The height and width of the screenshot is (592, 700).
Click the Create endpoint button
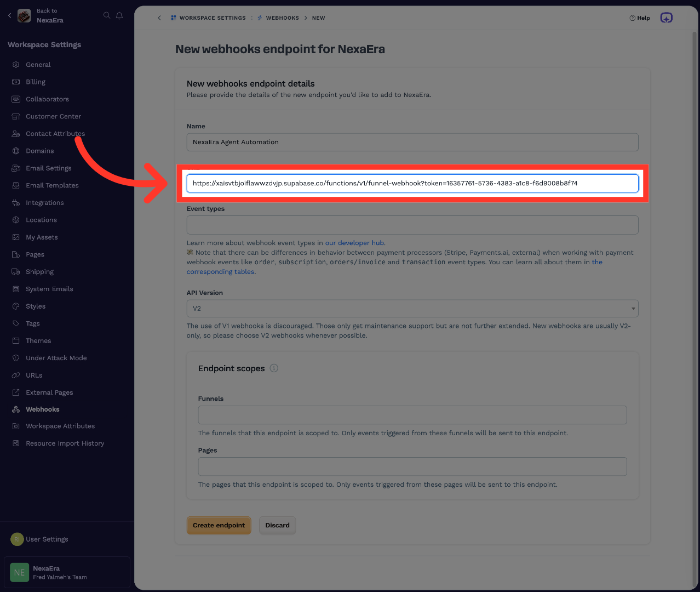219,525
